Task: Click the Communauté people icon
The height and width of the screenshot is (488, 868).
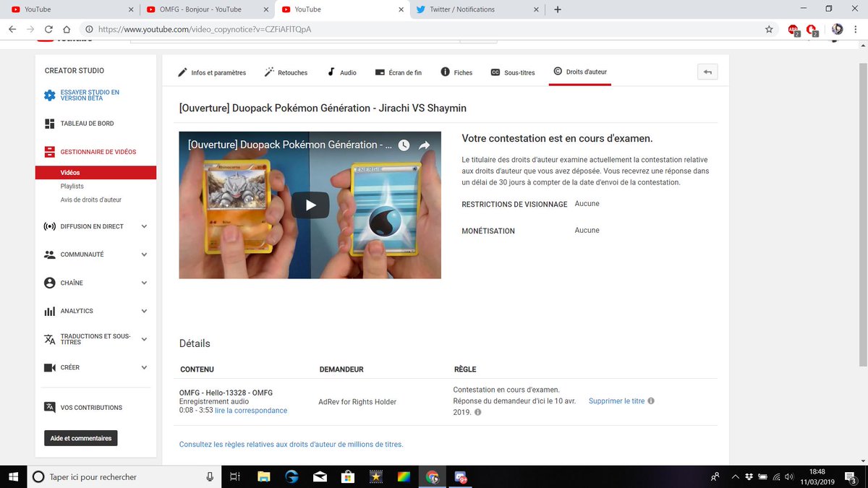Action: point(49,254)
